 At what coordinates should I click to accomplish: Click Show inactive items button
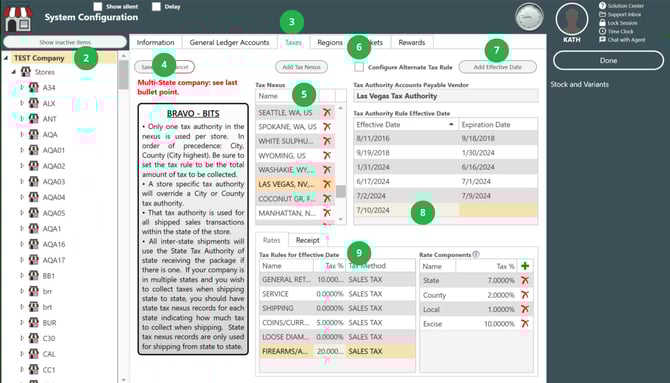(65, 42)
